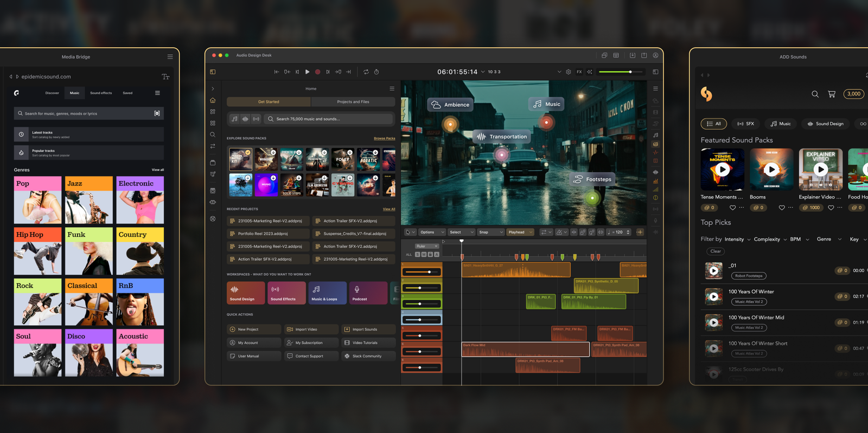The height and width of the screenshot is (433, 868).
Task: Open shopping cart icon in ADD Sounds
Action: [831, 94]
